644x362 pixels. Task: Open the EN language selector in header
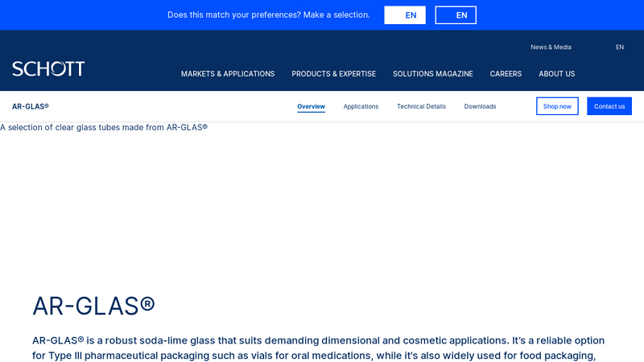point(619,47)
